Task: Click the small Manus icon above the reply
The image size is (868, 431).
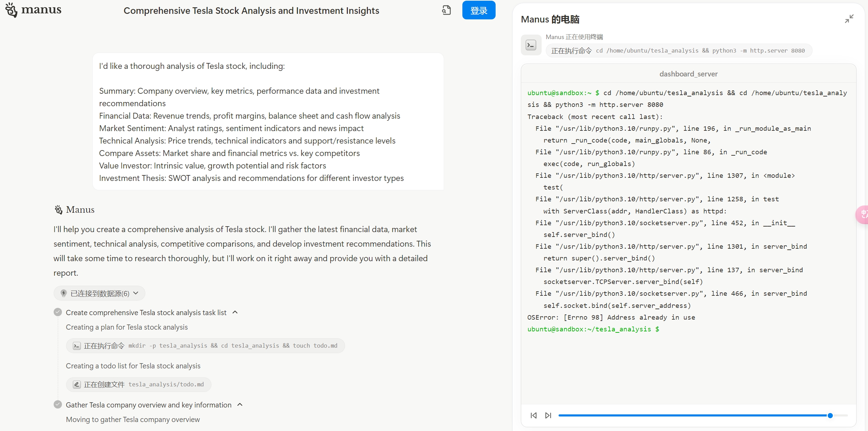Action: pyautogui.click(x=58, y=210)
